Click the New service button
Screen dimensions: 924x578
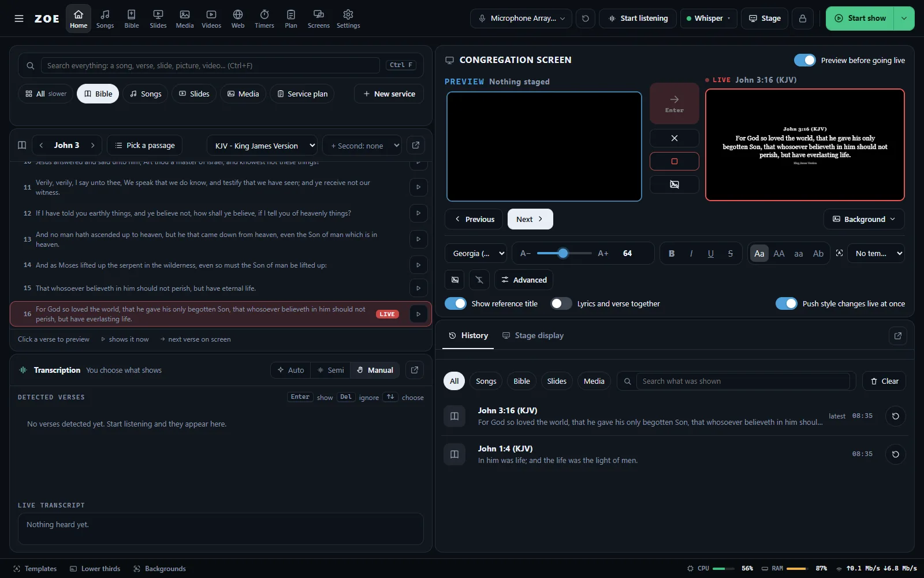point(389,94)
